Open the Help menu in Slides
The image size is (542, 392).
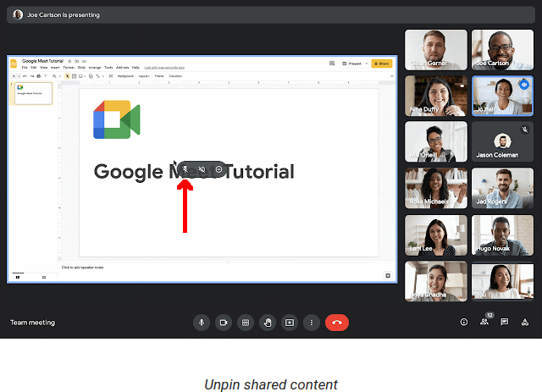135,68
